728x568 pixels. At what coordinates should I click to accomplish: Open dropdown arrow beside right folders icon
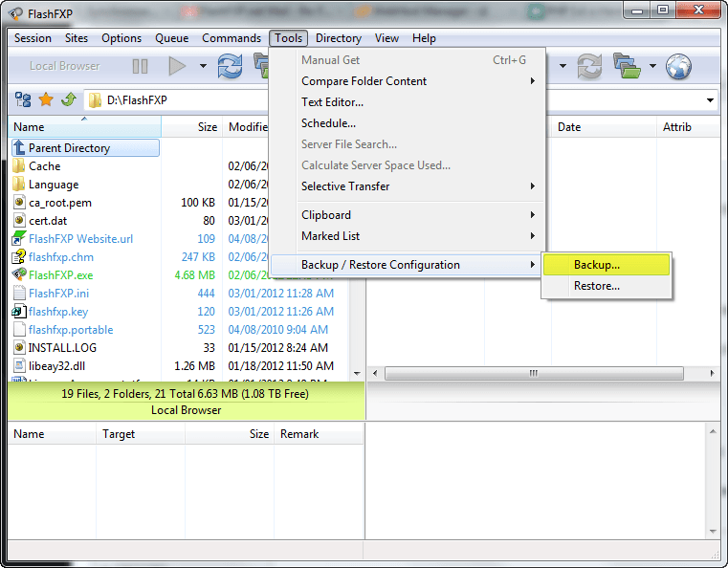[x=652, y=66]
